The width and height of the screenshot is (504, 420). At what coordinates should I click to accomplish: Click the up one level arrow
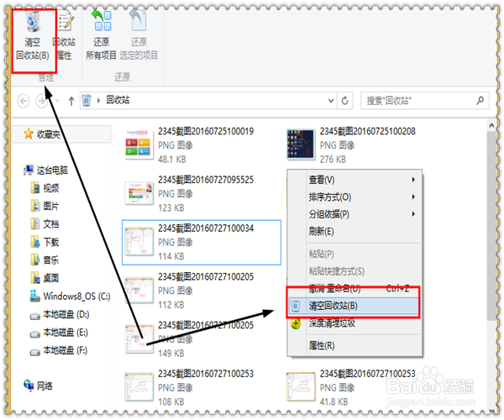pos(71,102)
